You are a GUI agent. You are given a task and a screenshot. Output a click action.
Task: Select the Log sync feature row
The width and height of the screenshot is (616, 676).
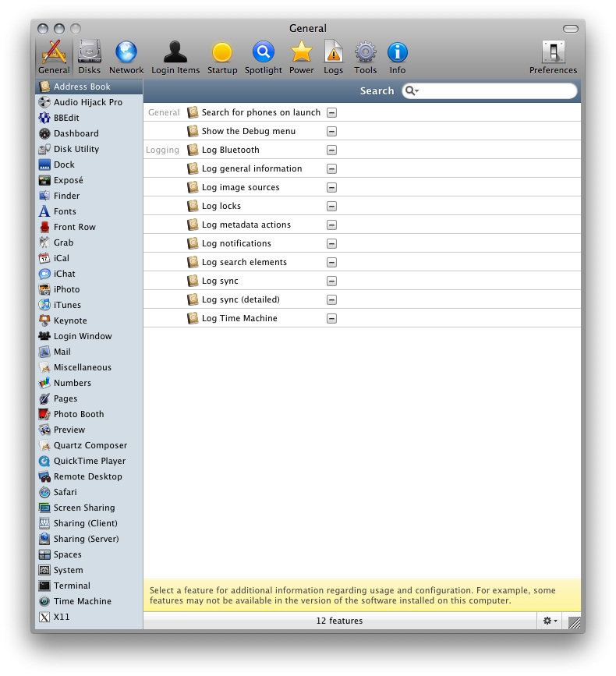362,281
